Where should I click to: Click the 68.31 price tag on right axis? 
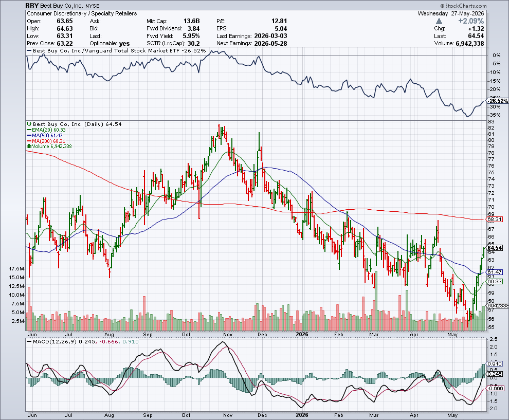tap(495, 220)
